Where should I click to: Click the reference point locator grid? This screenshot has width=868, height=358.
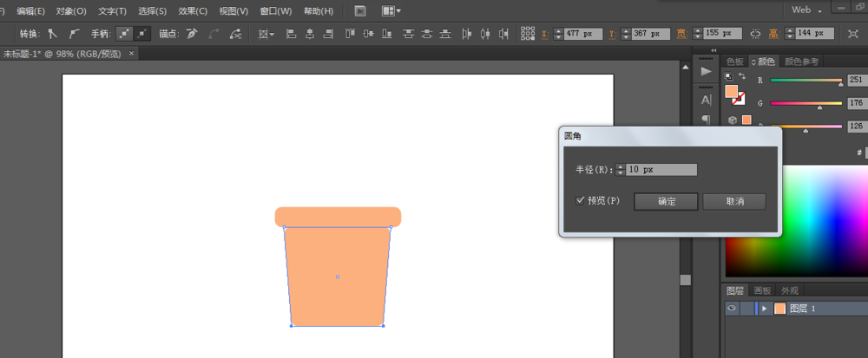[528, 34]
